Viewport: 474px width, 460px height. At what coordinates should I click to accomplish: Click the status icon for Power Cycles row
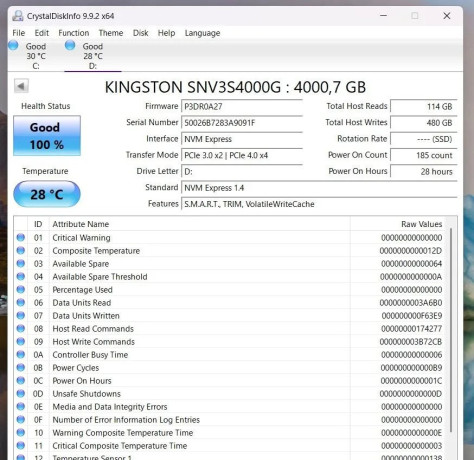click(x=21, y=367)
